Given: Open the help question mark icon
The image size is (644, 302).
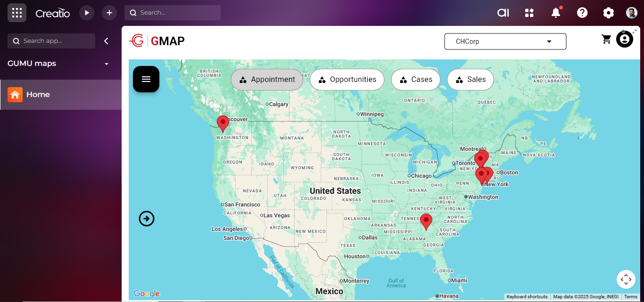Looking at the screenshot, I should click(x=582, y=13).
